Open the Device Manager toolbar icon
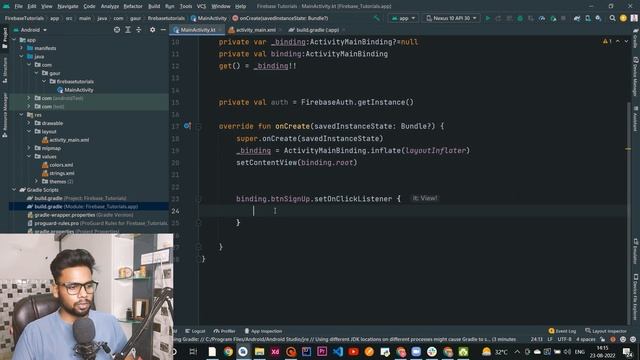640x360 pixels. click(x=588, y=18)
